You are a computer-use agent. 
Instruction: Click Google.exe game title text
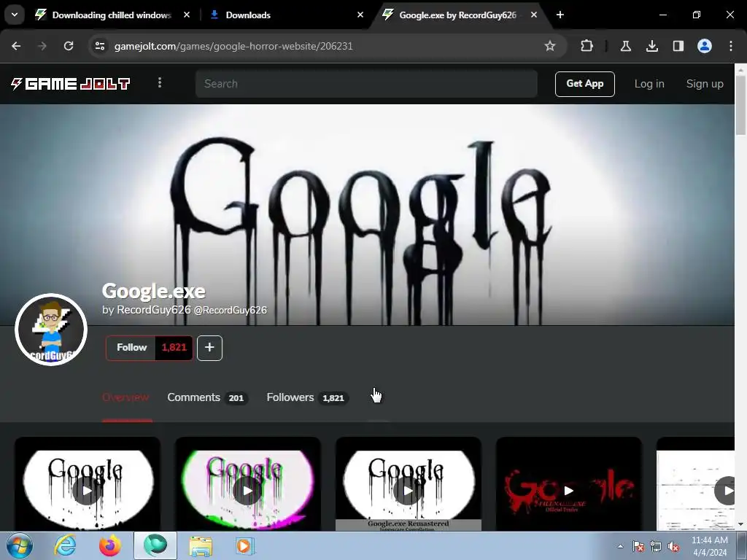pyautogui.click(x=153, y=291)
